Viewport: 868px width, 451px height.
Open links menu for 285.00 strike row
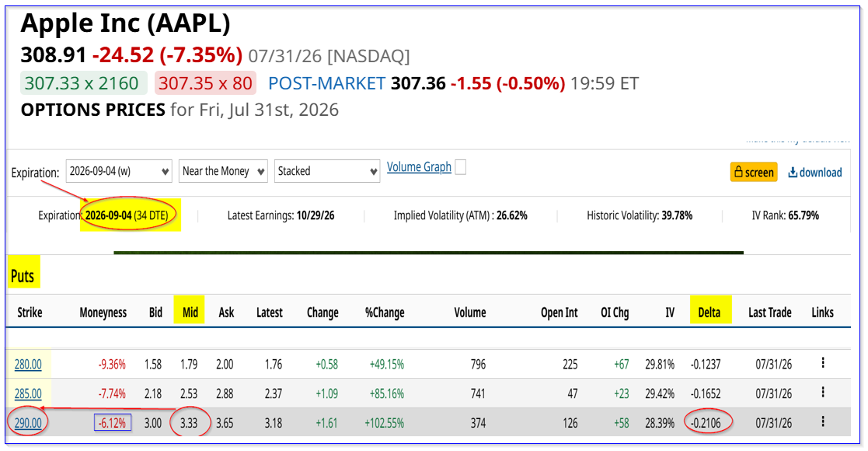(x=823, y=392)
